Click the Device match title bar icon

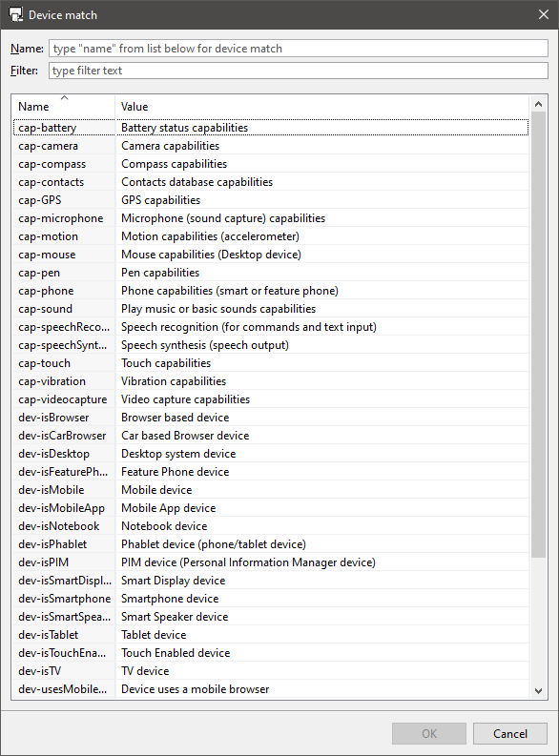pyautogui.click(x=15, y=14)
